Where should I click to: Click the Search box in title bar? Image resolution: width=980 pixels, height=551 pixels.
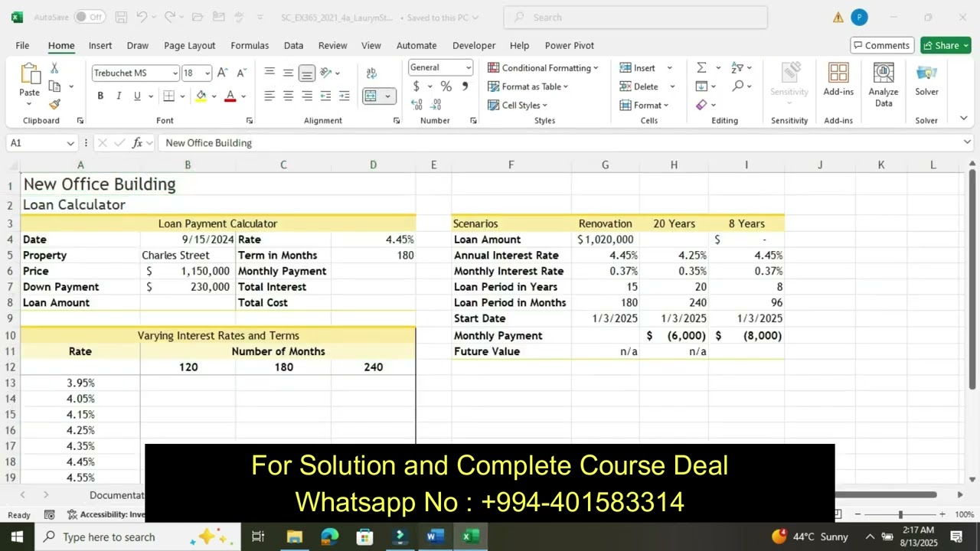pos(635,17)
